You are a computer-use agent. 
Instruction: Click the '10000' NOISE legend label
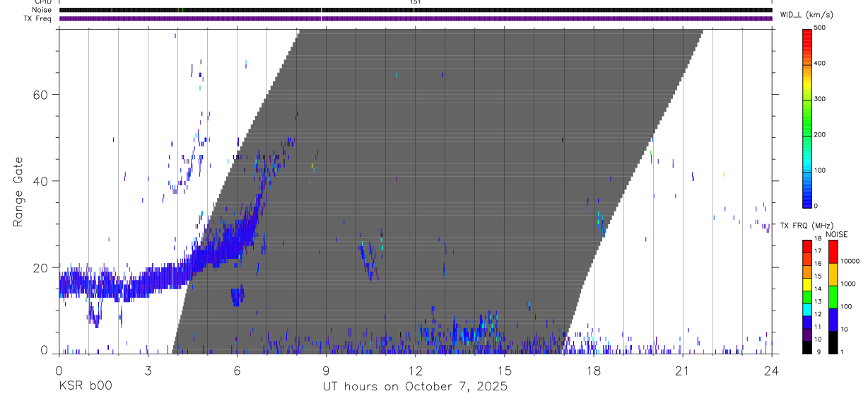tap(850, 261)
